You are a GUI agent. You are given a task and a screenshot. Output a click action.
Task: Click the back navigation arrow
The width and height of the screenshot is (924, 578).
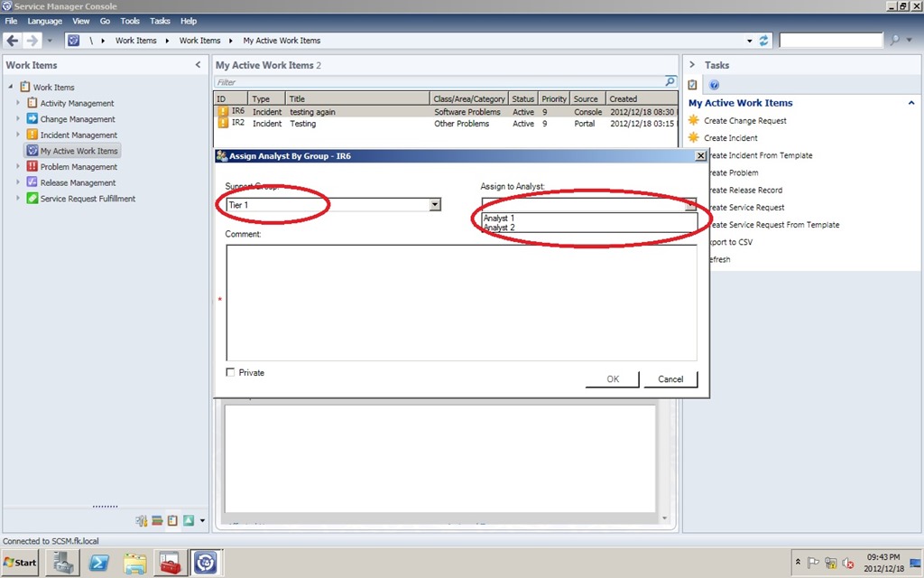13,41
